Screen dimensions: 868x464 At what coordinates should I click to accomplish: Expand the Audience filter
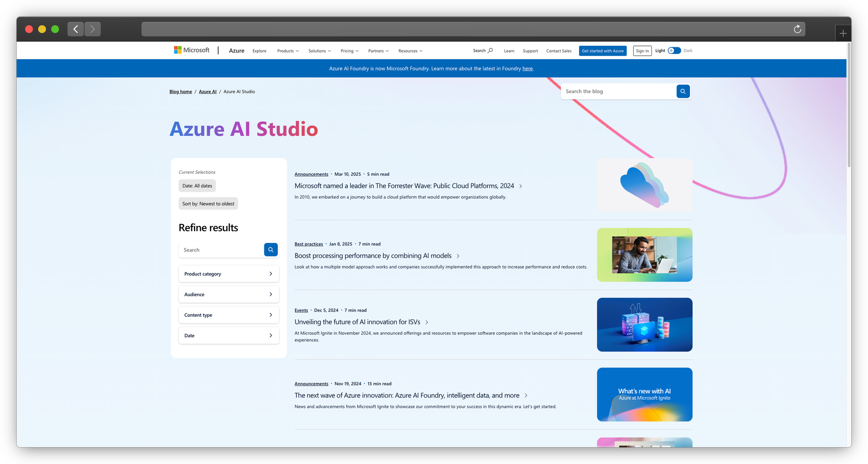tap(229, 295)
